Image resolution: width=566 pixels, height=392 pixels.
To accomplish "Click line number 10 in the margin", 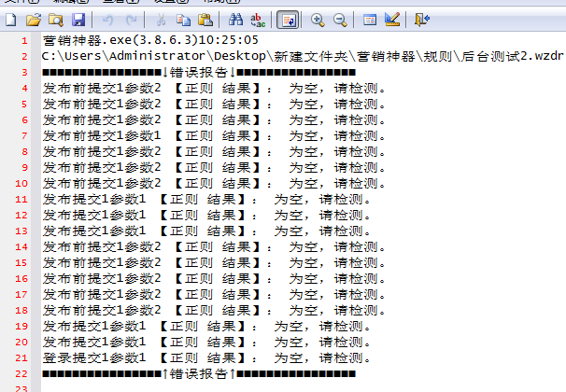I will click(21, 183).
